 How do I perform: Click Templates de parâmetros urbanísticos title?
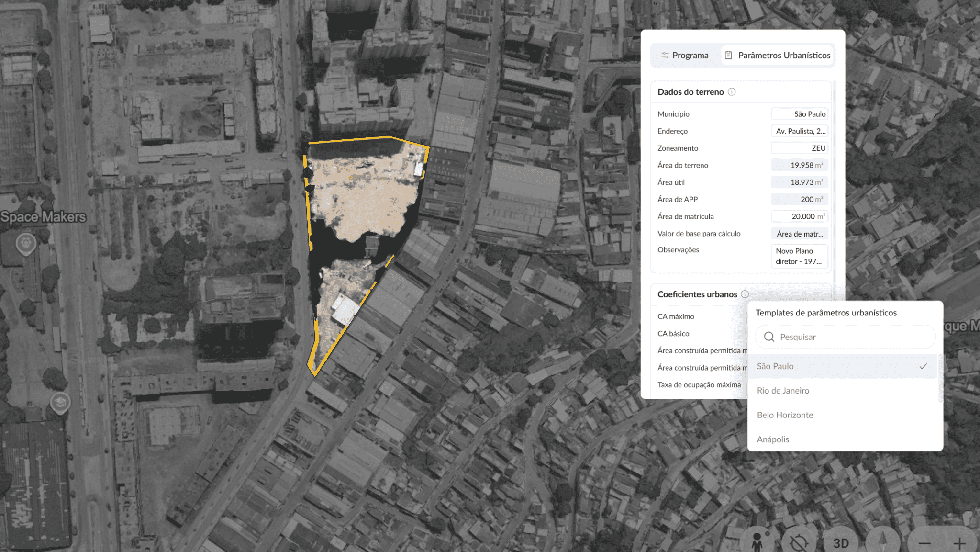(x=826, y=313)
